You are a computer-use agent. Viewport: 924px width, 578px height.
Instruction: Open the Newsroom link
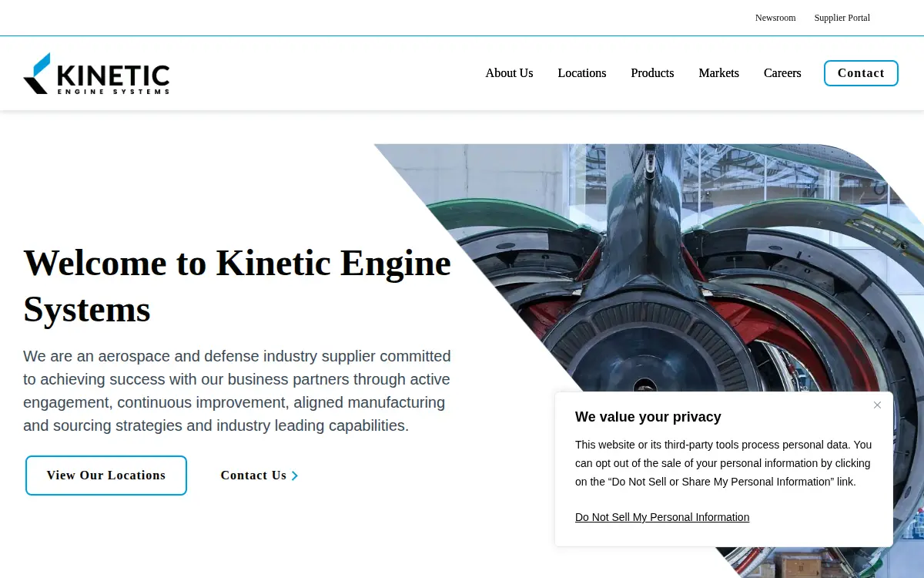tap(775, 18)
